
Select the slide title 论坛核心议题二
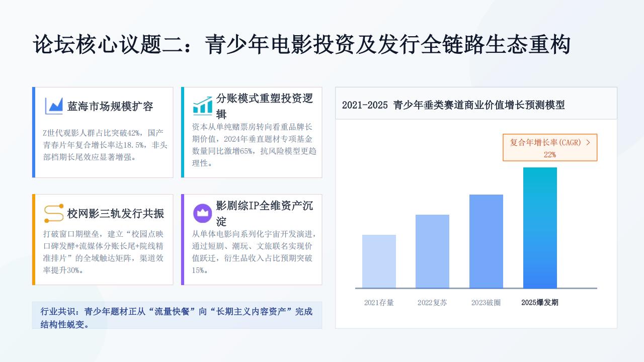pos(301,45)
